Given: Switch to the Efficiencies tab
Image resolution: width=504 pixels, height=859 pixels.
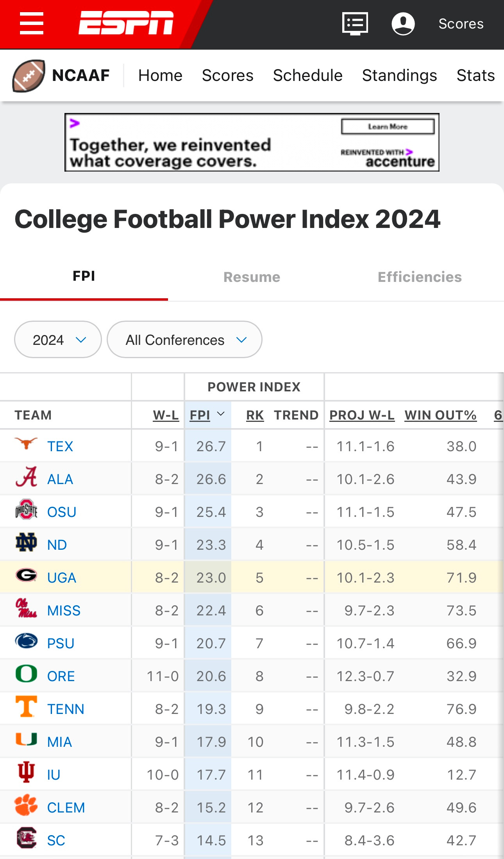Looking at the screenshot, I should coord(420,277).
